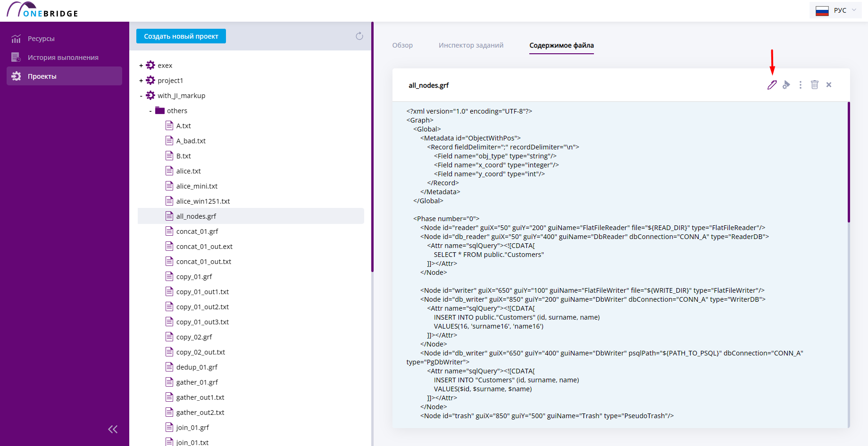
Task: Open file concat_01.grf
Action: [197, 231]
